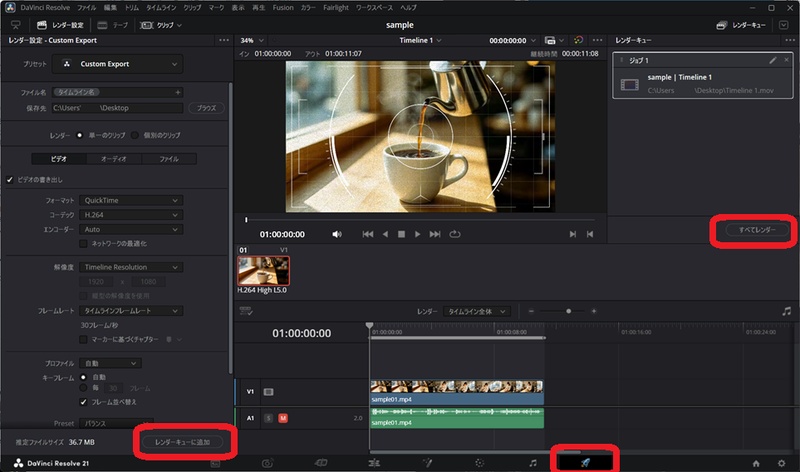Open render range entire timeline dropdown
800x472 pixels.
(x=477, y=311)
